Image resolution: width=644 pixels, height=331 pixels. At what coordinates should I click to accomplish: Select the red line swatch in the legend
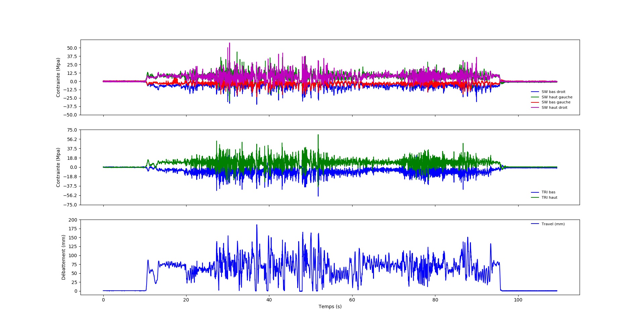click(535, 102)
